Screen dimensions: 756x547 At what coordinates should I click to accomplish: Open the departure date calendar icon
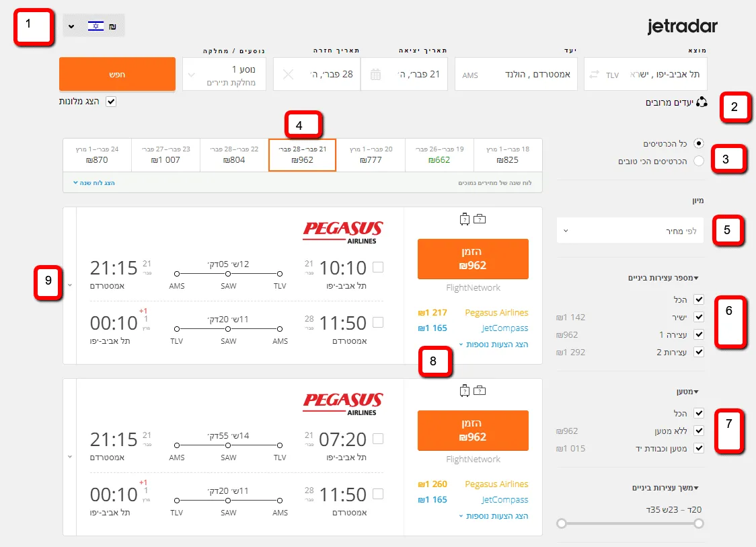pos(375,75)
